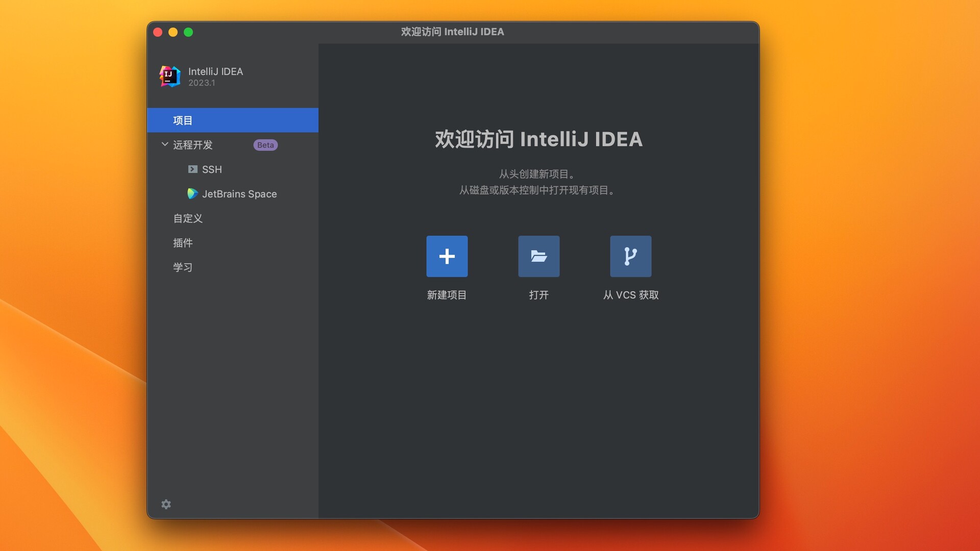Click the 新建项目 button

(x=447, y=295)
